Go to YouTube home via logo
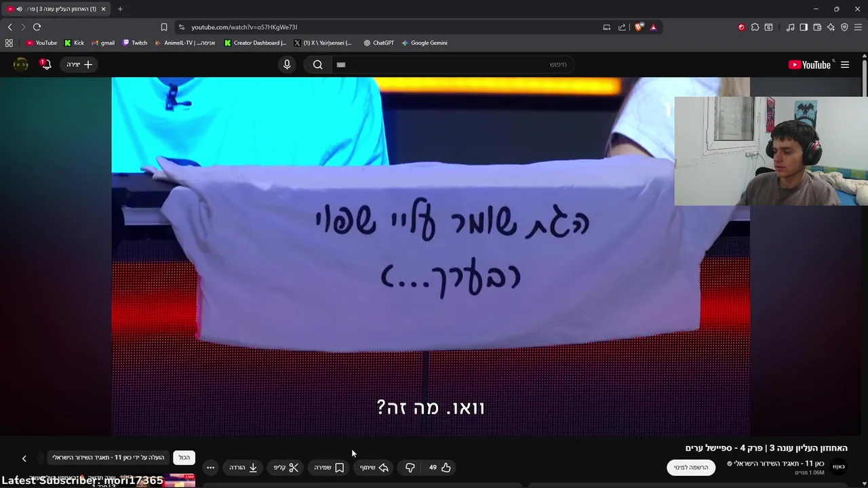 (x=810, y=64)
